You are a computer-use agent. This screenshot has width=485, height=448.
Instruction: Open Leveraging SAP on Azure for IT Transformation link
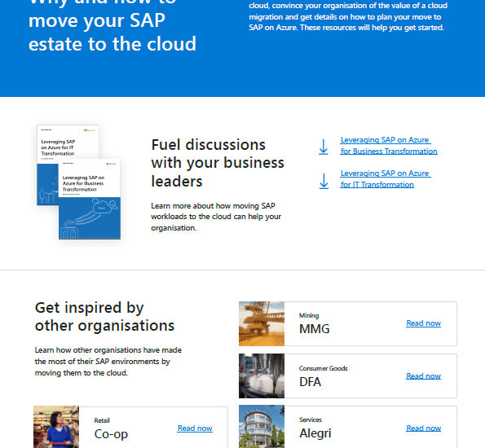click(x=386, y=179)
